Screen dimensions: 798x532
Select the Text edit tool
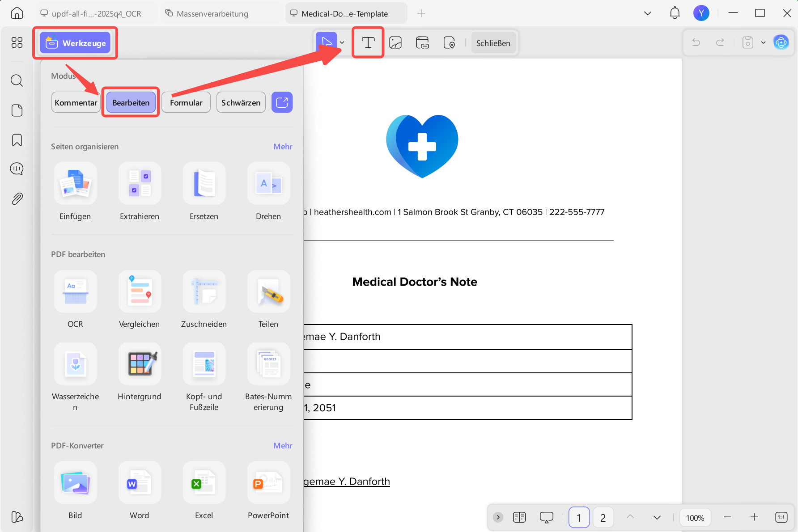tap(368, 43)
